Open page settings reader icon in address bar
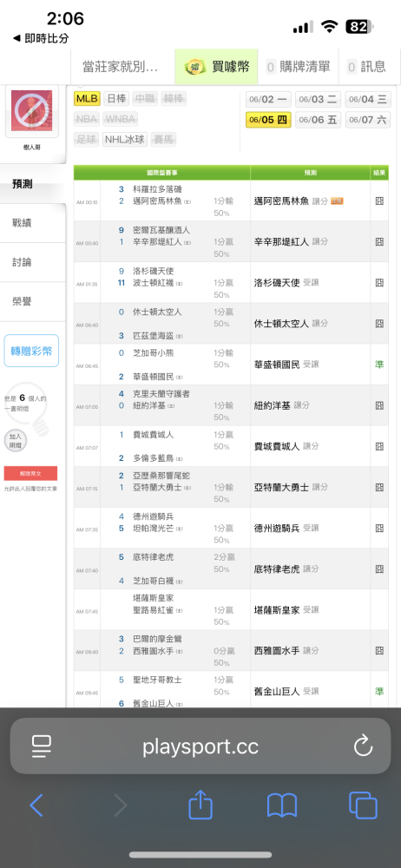Image resolution: width=401 pixels, height=868 pixels. tap(42, 746)
